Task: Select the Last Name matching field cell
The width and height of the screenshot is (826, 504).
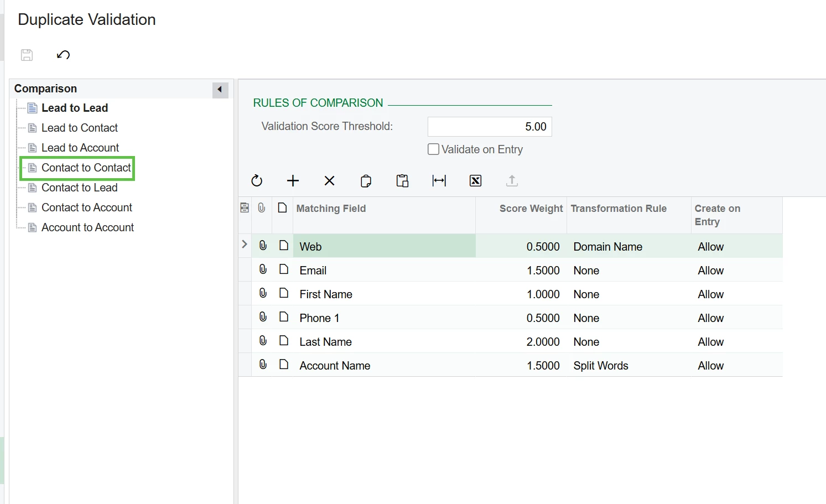Action: click(x=384, y=341)
